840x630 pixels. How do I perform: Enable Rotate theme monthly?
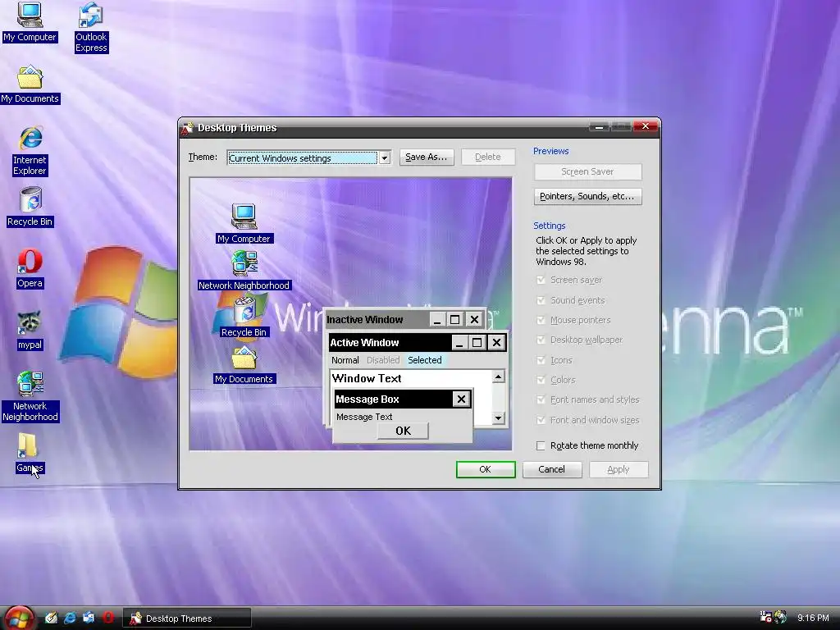[x=541, y=445]
